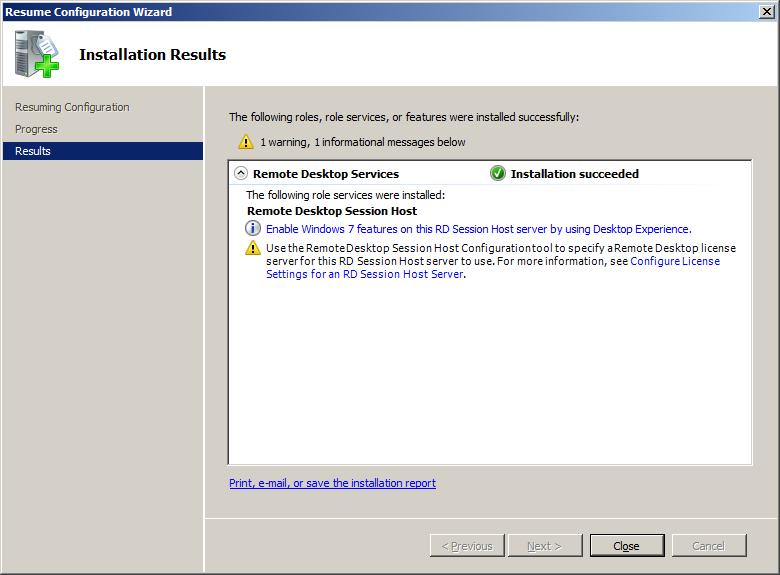Image resolution: width=780 pixels, height=575 pixels.
Task: Click the green Installation succeeded checkmark icon
Action: (498, 173)
